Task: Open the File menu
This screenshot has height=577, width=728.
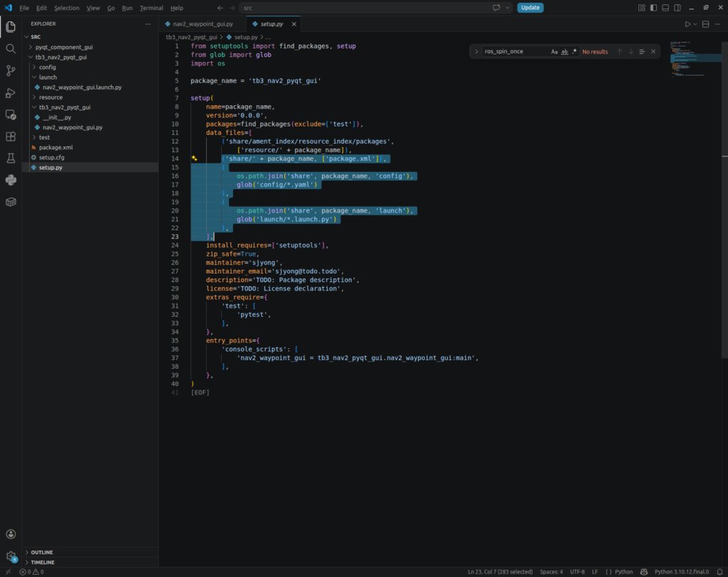Action: 24,8
